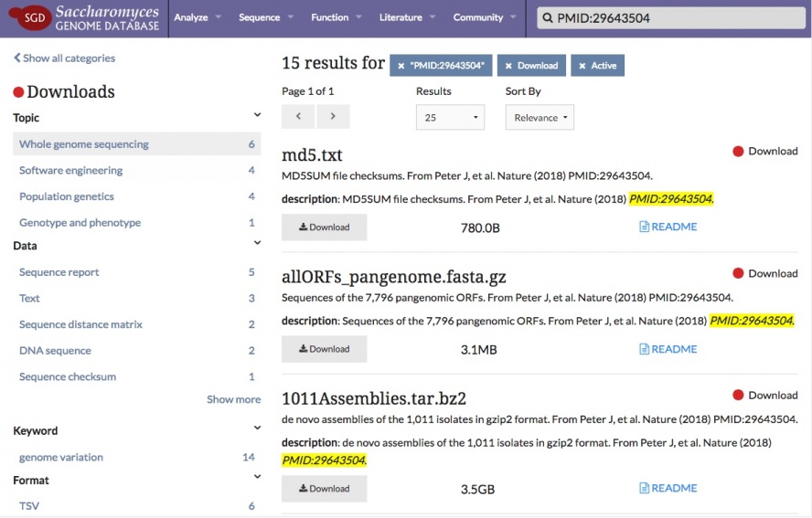Open the allORFs_pangenome.fasta.gz result title
The image size is (812, 518).
point(393,278)
